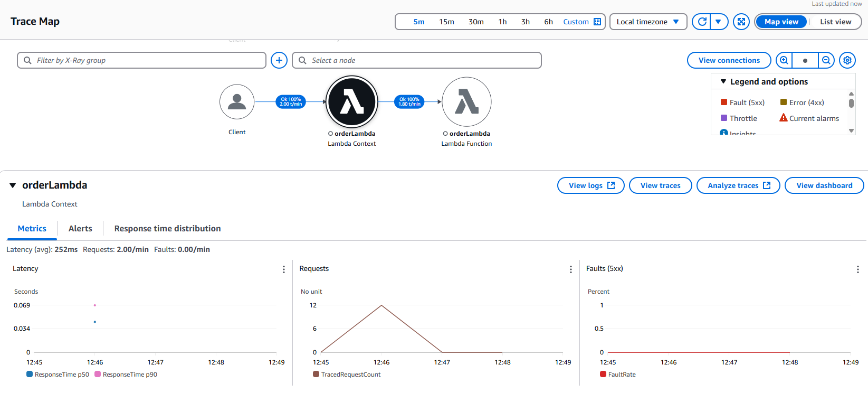
Task: Click the Fault (5xx) red legend swatch
Action: click(724, 102)
